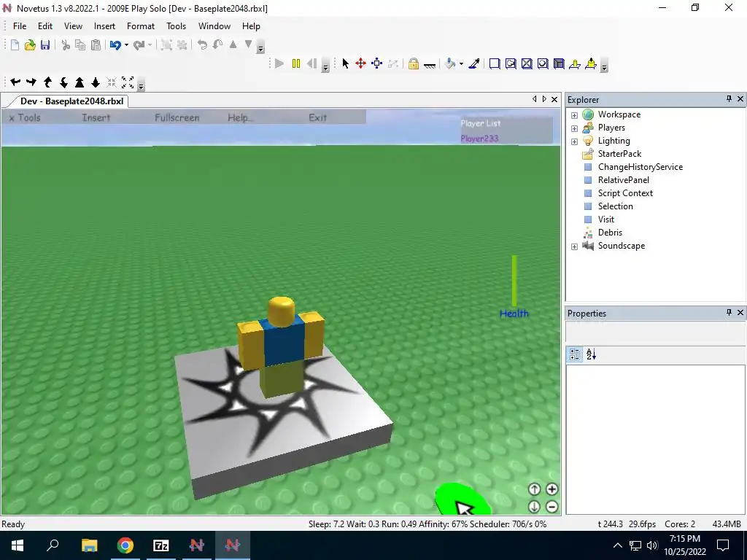The image size is (747, 560).
Task: Open the Window menu
Action: click(x=214, y=26)
